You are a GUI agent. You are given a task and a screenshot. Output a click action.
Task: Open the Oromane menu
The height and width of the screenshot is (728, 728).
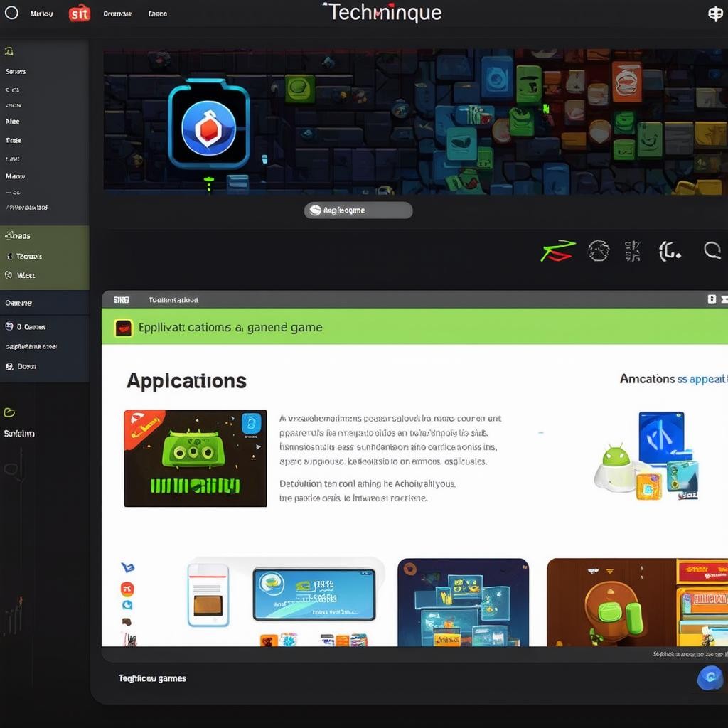point(117,14)
